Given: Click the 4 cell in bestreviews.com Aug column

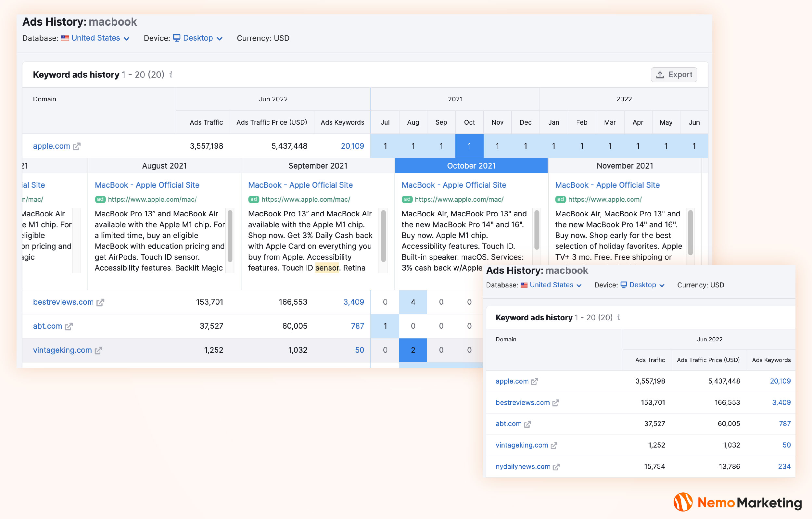Looking at the screenshot, I should (413, 302).
